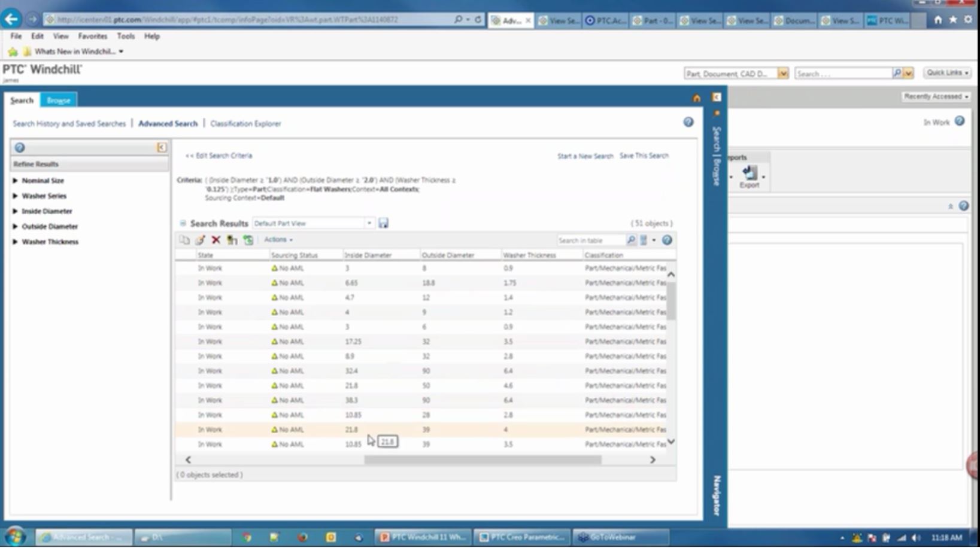The height and width of the screenshot is (548, 980).
Task: Refresh the page using the address bar reload icon
Action: 478,20
